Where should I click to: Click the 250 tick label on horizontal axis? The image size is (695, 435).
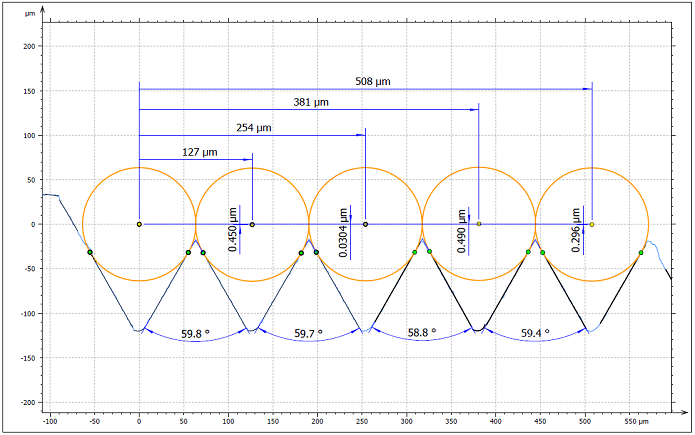coord(362,421)
